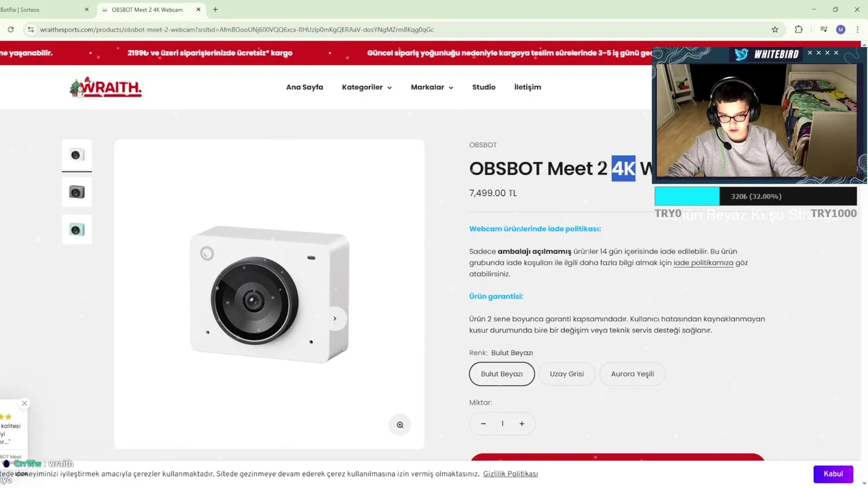This screenshot has height=488, width=868.
Task: Accept cookies with the Kabul button
Action: 833,474
